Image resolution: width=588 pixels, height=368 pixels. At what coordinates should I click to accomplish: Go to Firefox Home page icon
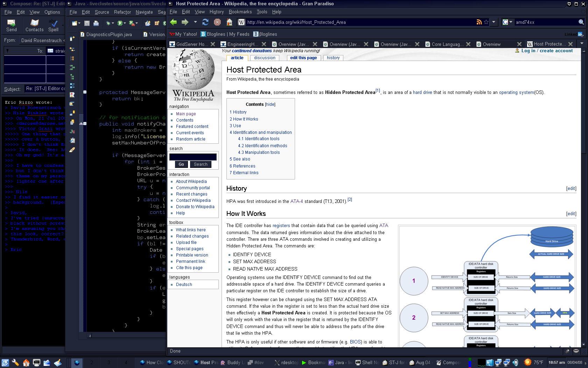(229, 22)
